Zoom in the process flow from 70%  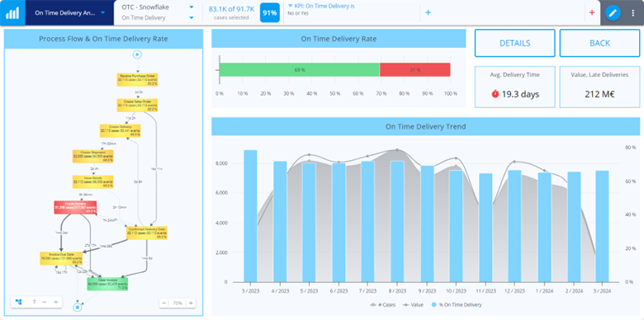pyautogui.click(x=191, y=304)
